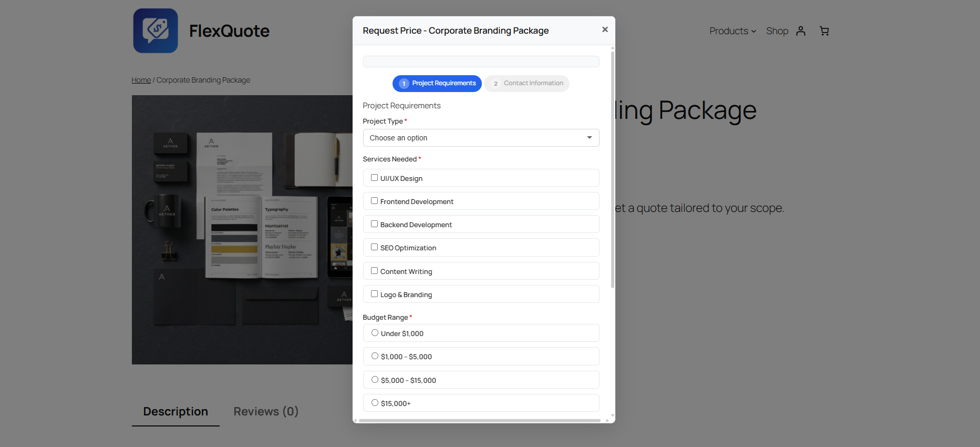Image resolution: width=980 pixels, height=447 pixels.
Task: Open the user account icon
Action: (800, 31)
